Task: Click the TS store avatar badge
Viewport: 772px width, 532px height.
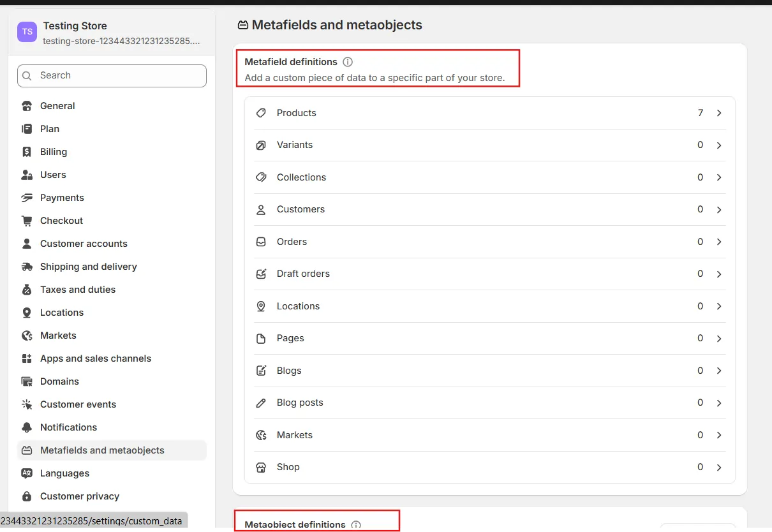Action: (26, 31)
